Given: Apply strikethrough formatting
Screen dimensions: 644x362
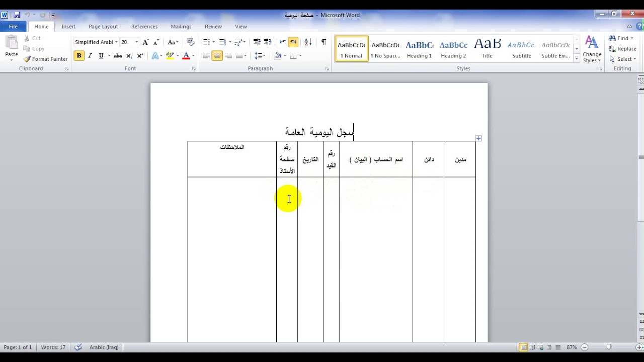Looking at the screenshot, I should [118, 56].
